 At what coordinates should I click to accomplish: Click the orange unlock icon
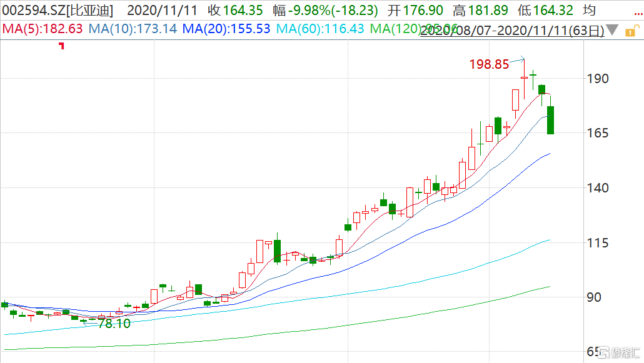[631, 31]
